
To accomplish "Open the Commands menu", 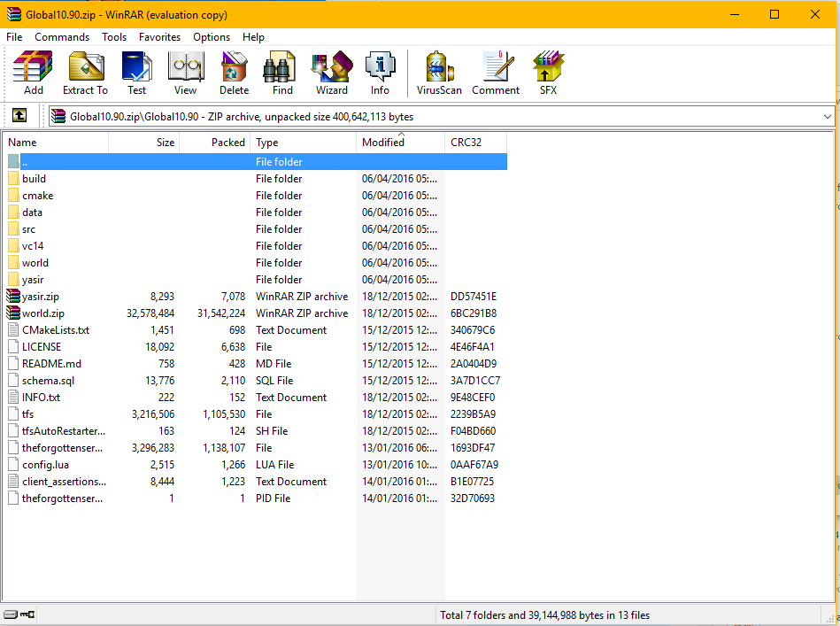I will pos(62,37).
